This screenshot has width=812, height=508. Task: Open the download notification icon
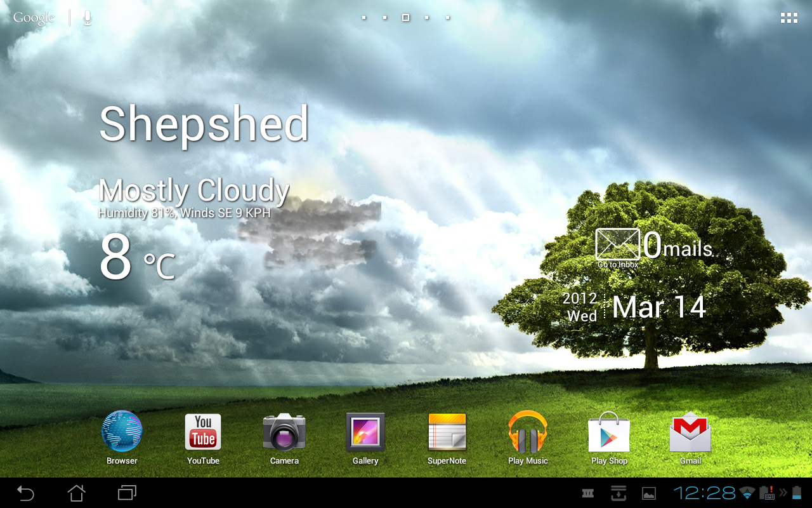619,493
